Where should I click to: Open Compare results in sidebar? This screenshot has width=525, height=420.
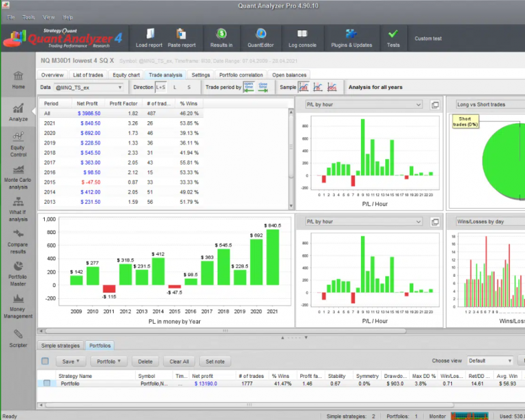pos(18,242)
